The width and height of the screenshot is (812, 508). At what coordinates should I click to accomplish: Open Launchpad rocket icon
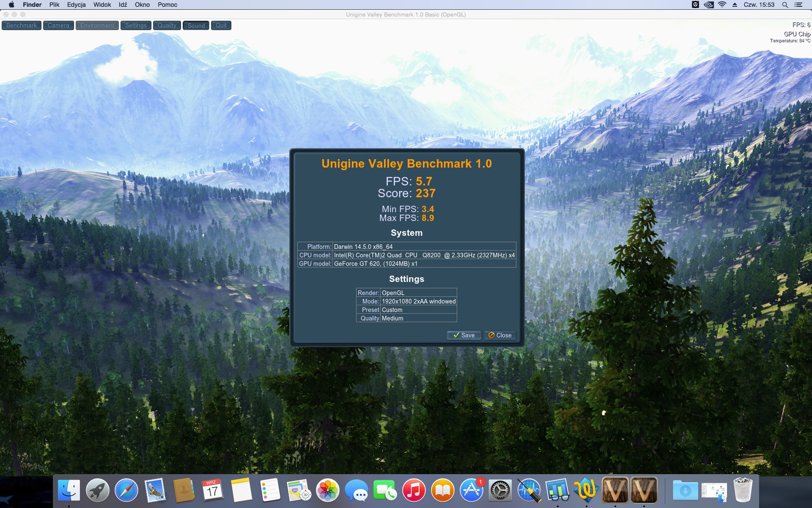(98, 491)
